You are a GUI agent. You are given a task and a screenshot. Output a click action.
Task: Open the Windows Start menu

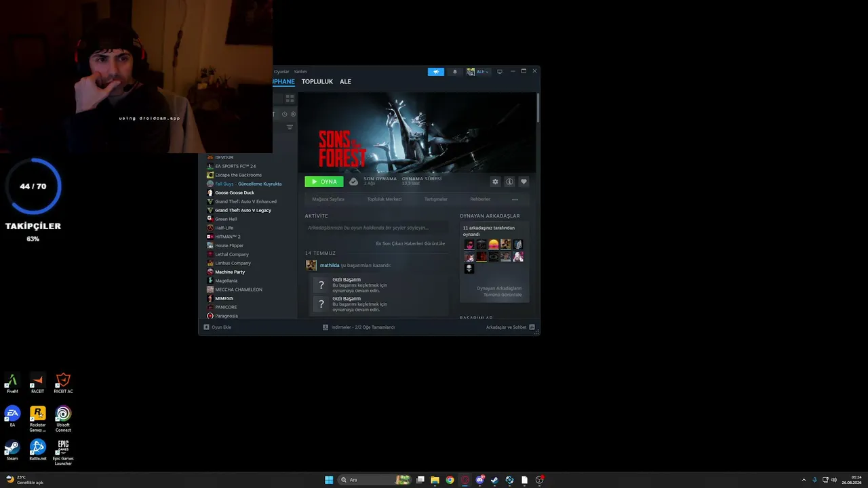pyautogui.click(x=329, y=480)
